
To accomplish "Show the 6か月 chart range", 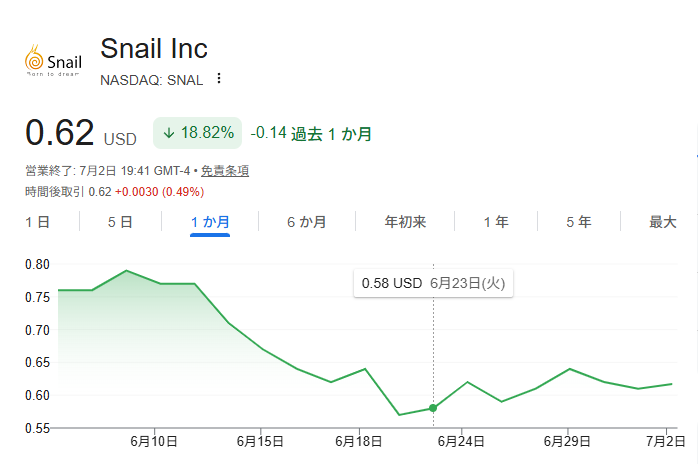I will tap(307, 222).
